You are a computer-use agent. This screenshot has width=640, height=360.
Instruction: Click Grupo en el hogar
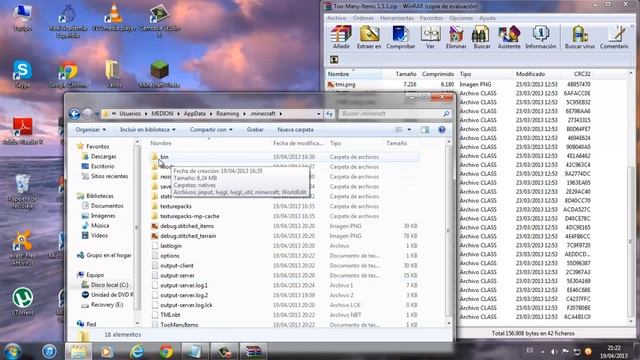[109, 255]
